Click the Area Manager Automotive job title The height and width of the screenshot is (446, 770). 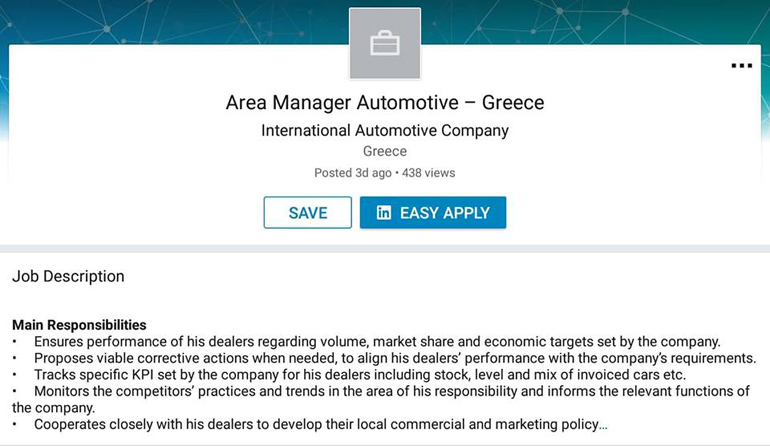click(385, 103)
